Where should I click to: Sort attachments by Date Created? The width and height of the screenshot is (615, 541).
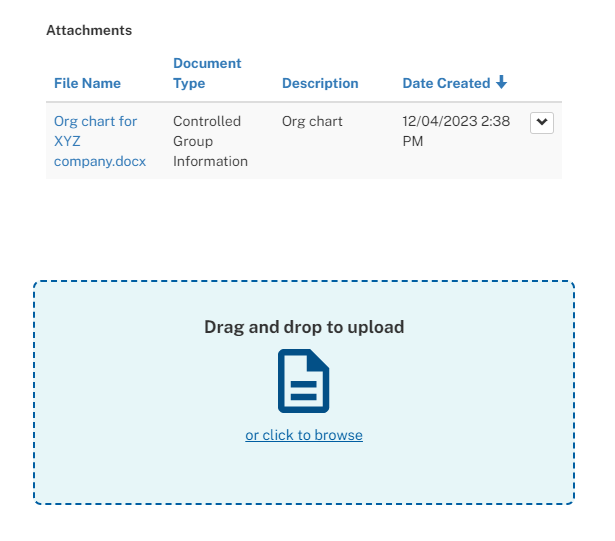[x=446, y=83]
